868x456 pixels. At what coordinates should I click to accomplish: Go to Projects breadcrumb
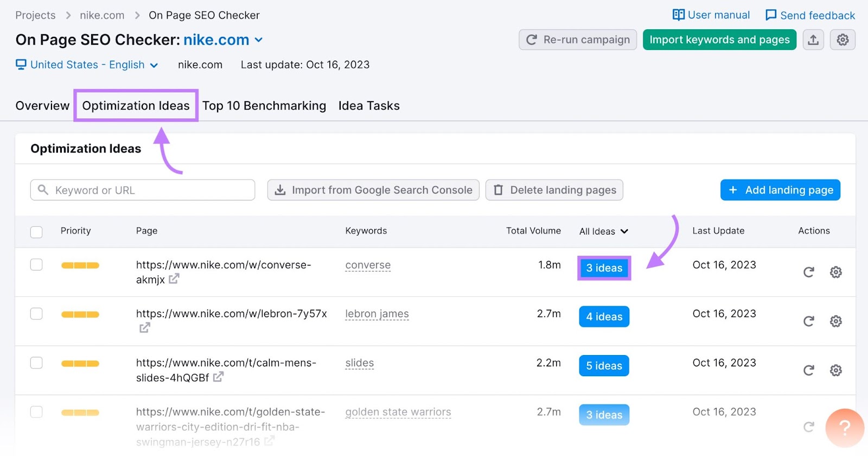click(35, 15)
